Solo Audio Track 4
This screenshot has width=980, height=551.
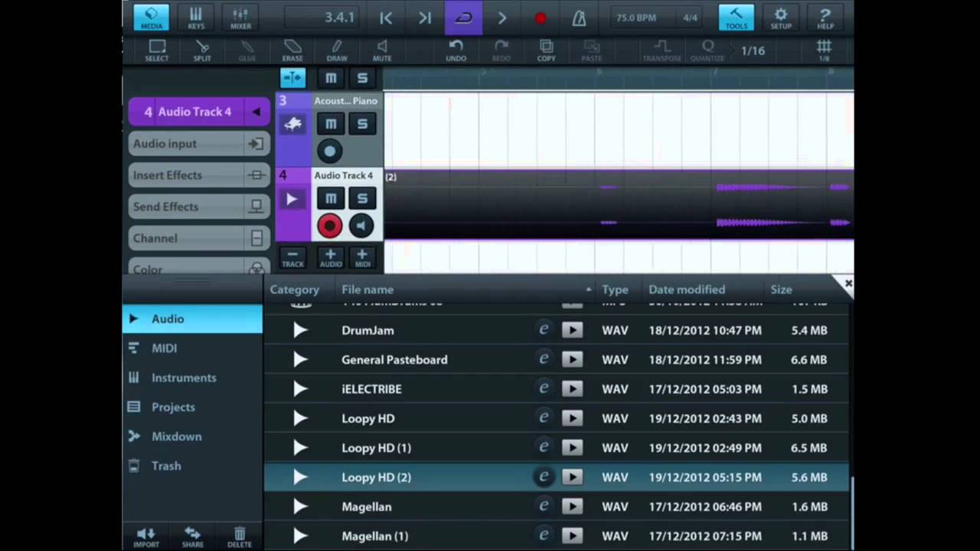(x=362, y=198)
